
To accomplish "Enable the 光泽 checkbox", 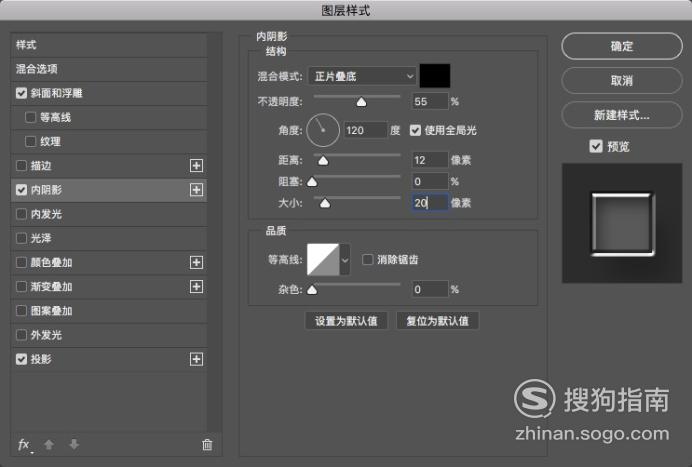I will (x=21, y=238).
